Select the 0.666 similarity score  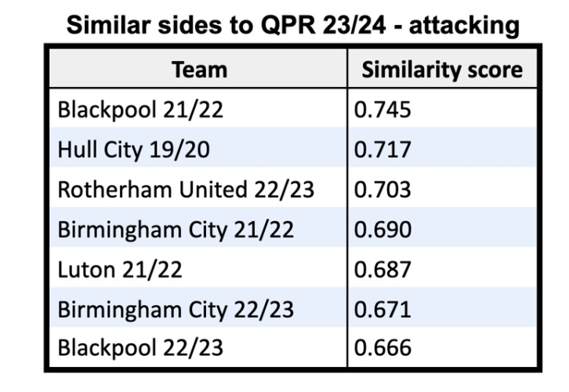[383, 348]
